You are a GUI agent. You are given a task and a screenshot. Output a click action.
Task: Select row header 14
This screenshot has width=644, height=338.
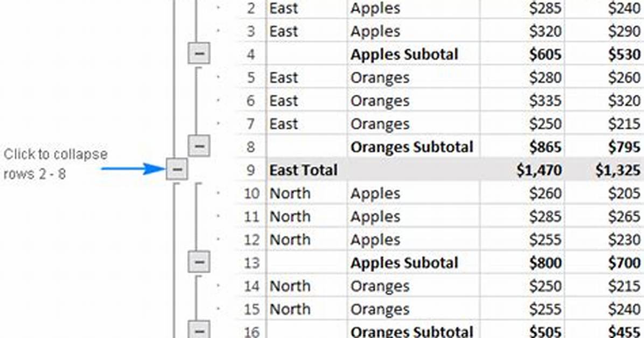tap(251, 286)
